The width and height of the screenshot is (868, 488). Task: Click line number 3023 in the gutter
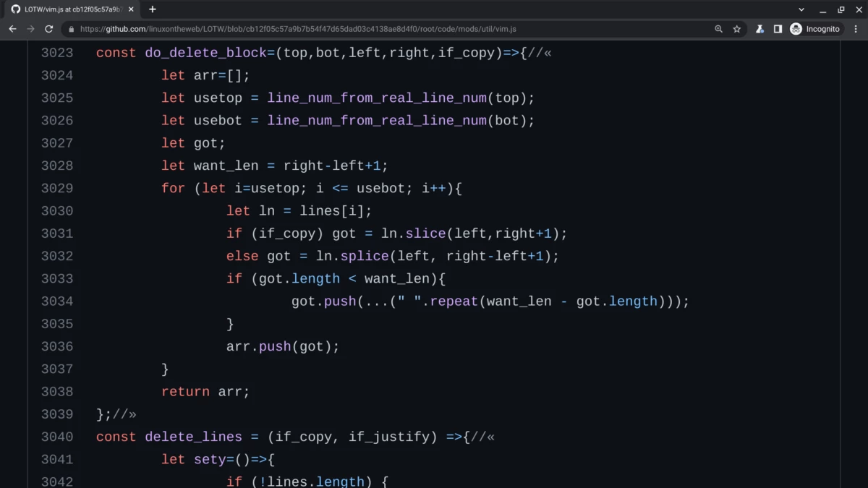coord(57,52)
